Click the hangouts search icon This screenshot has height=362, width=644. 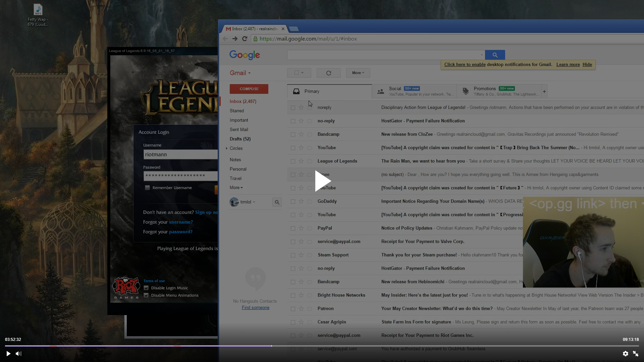[277, 202]
